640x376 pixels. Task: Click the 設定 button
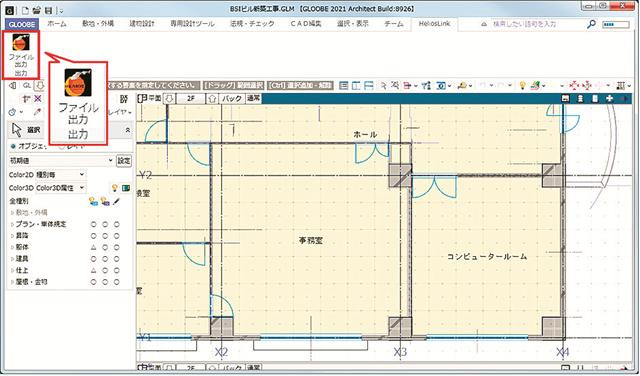click(124, 161)
